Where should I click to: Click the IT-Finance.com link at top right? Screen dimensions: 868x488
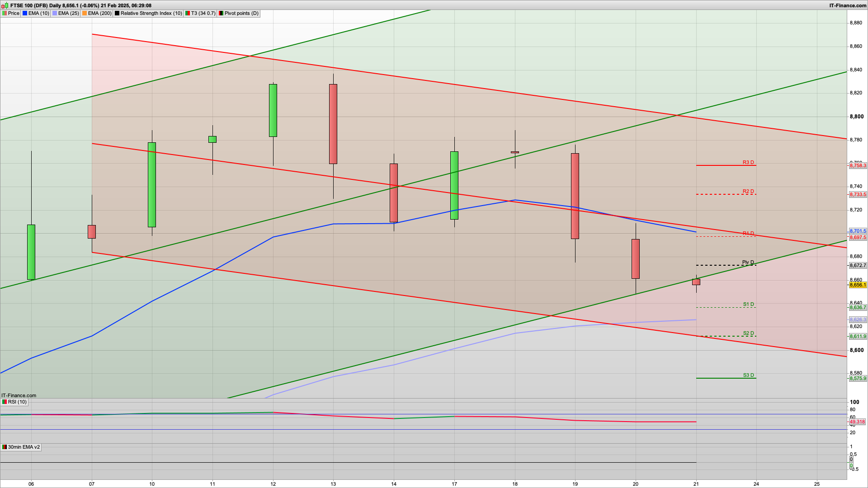848,5
